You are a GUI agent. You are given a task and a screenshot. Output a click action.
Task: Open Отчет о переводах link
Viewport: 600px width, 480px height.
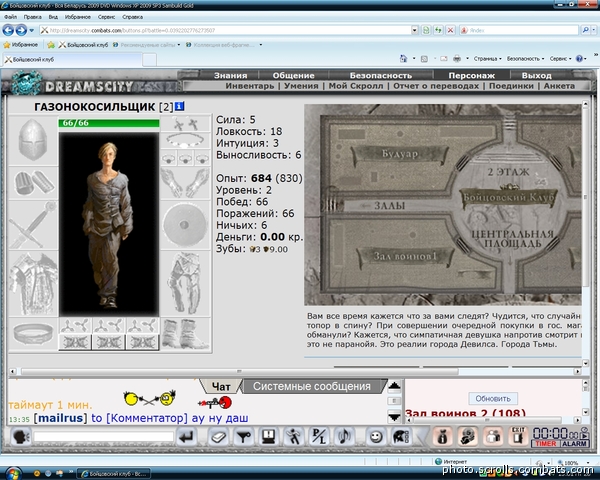tap(436, 86)
